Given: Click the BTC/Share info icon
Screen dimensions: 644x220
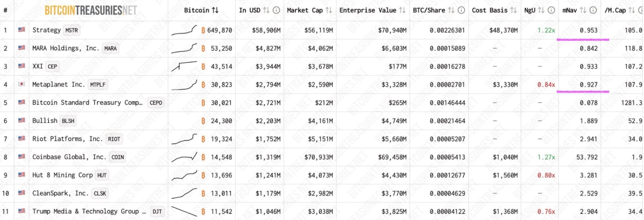Looking at the screenshot, I should click(461, 10).
